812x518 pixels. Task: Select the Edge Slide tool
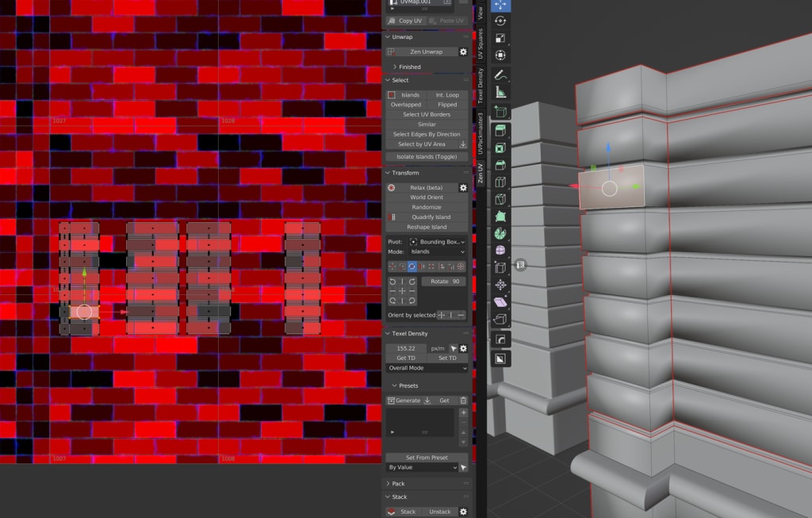click(500, 268)
